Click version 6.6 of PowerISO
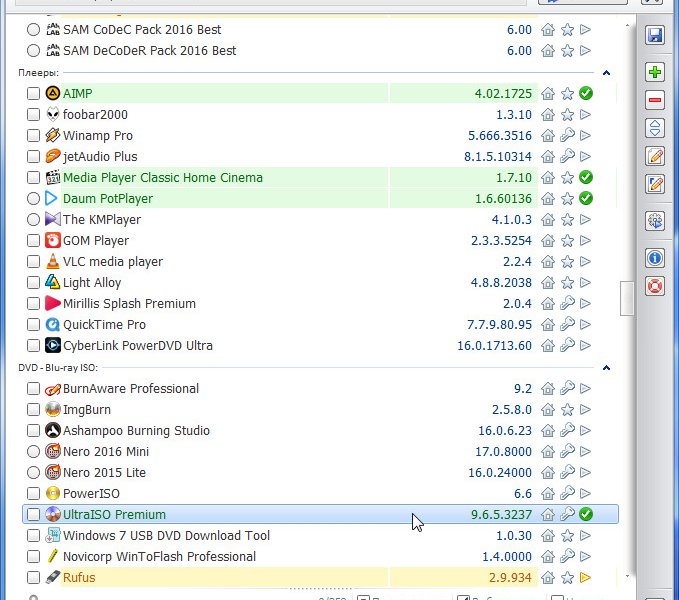This screenshot has width=679, height=600. click(x=523, y=494)
